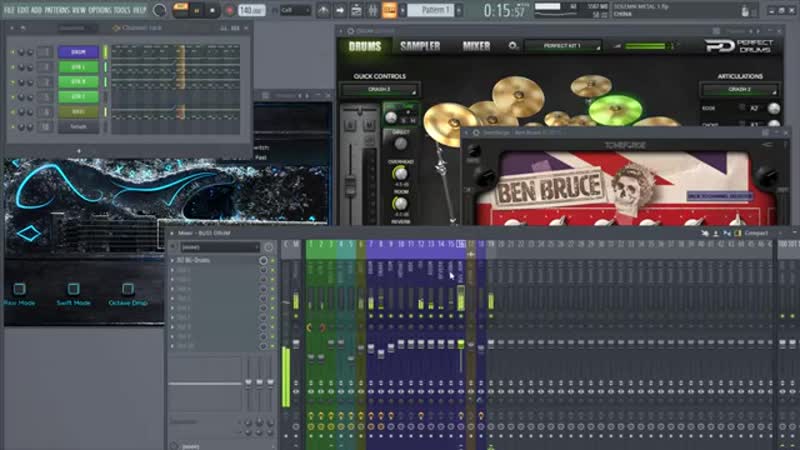Expand the BG-Drums effect slot arrow
Viewport: 800px width, 450px height.
172,260
